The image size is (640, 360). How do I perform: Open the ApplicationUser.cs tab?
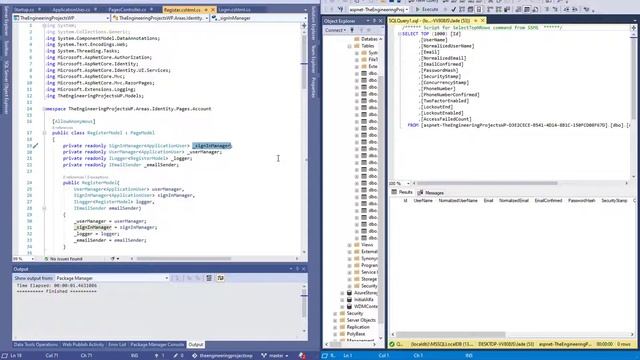pos(71,9)
